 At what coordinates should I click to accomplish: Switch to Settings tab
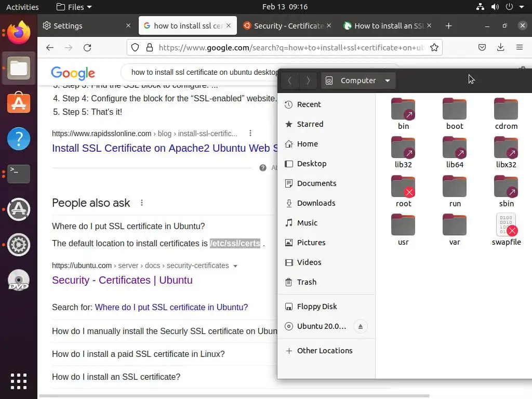[x=87, y=26]
